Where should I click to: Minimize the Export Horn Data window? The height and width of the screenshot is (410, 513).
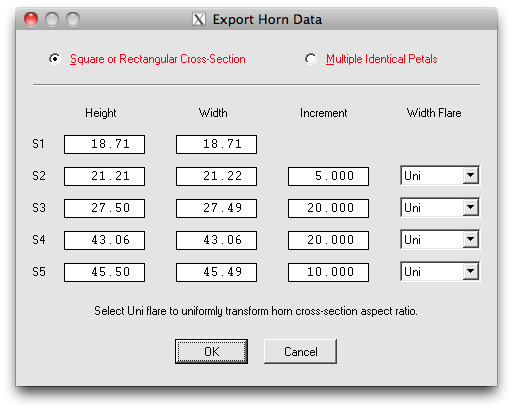point(52,19)
